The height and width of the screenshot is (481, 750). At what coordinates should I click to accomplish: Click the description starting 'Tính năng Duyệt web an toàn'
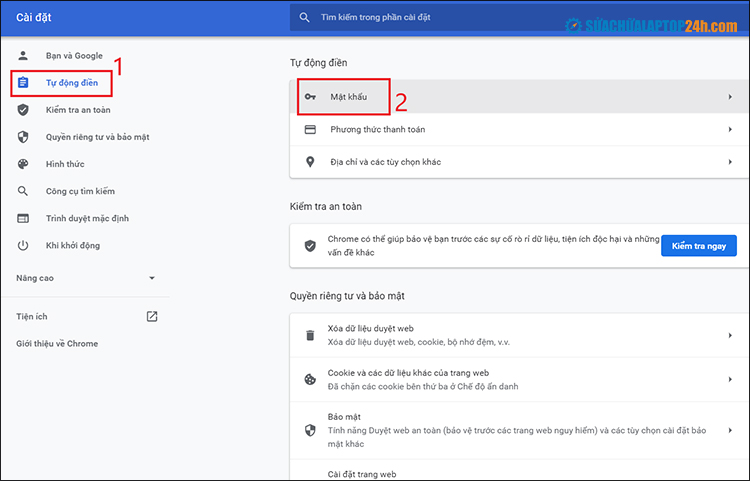pos(517,437)
